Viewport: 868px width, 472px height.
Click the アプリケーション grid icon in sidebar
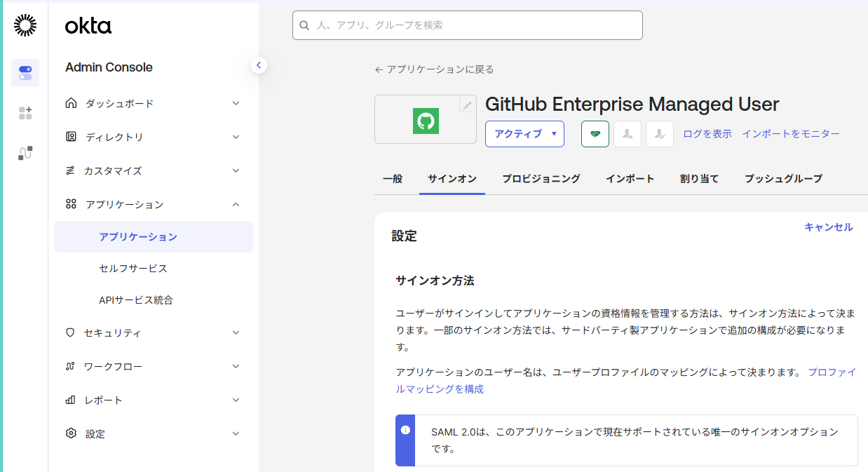coord(71,204)
